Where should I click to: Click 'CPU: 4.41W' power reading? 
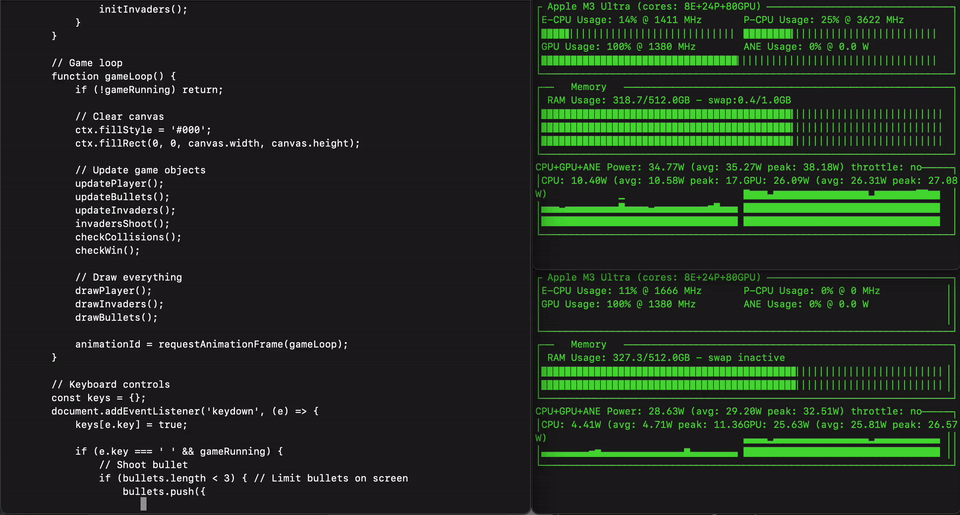coord(571,425)
